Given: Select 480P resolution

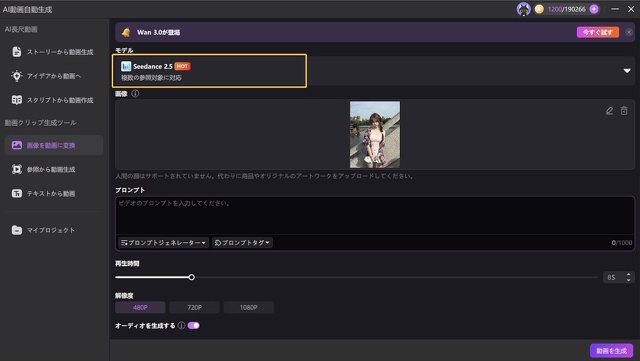Looking at the screenshot, I should (x=140, y=308).
